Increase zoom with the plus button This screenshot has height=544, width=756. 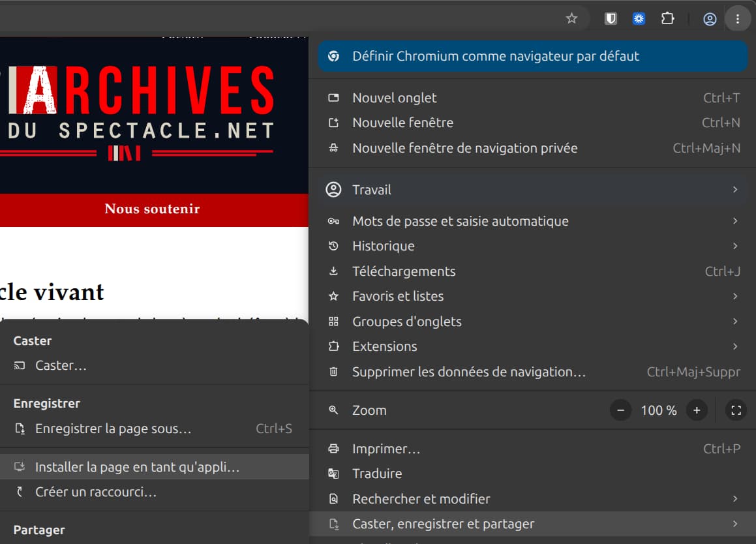697,410
